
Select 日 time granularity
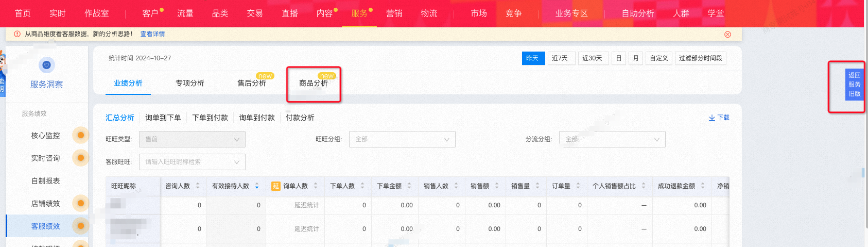pyautogui.click(x=619, y=58)
